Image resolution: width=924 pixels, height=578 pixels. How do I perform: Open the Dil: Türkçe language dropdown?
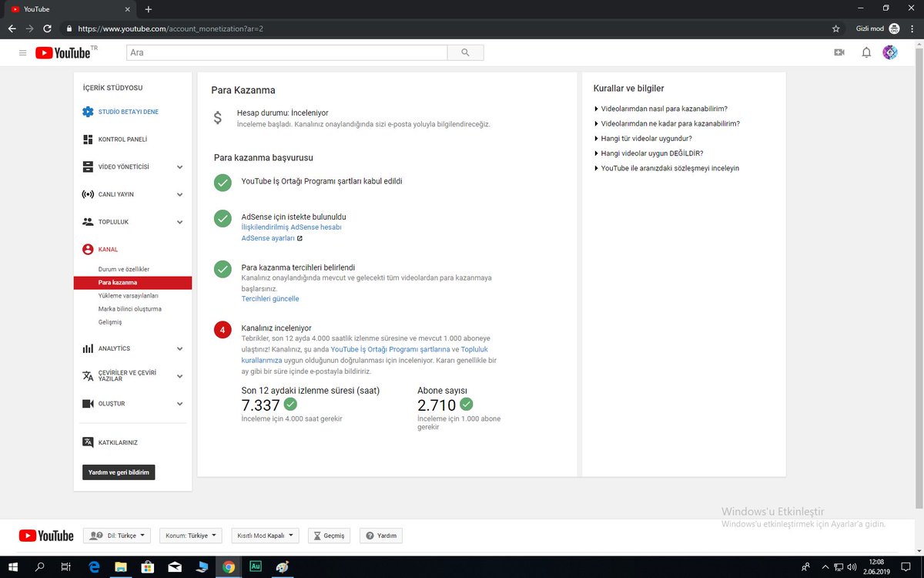point(117,536)
